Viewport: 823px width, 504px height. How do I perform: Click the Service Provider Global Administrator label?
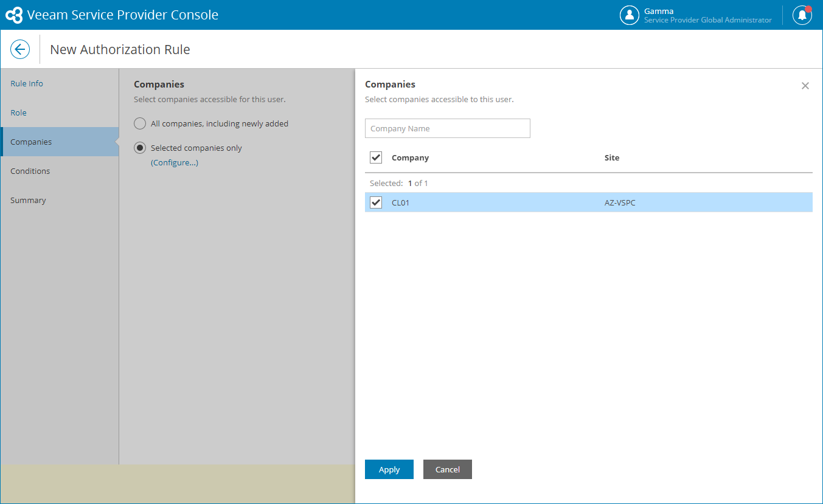click(708, 20)
